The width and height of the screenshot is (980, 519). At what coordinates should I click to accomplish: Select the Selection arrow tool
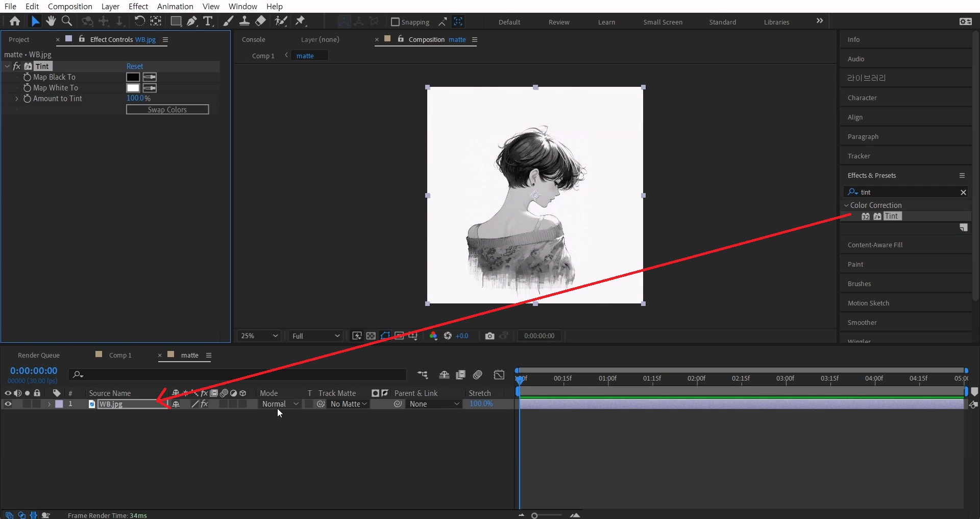35,21
